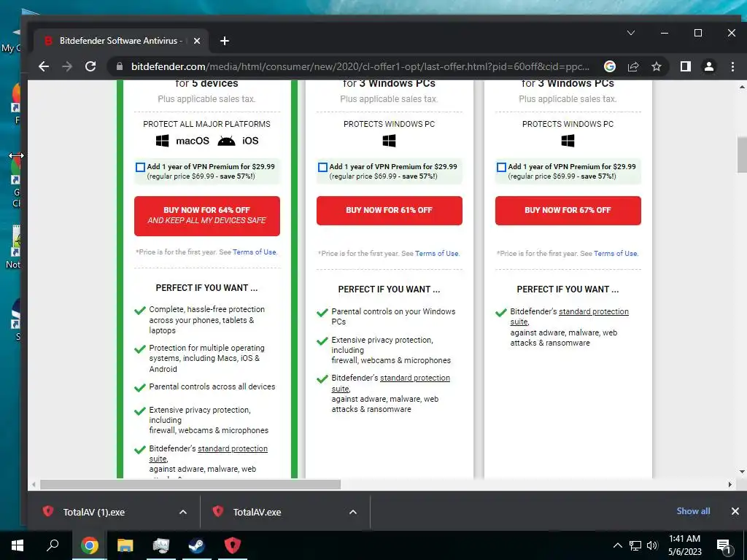Open Terms of Use under 61% off plan
Image resolution: width=747 pixels, height=560 pixels.
[x=437, y=253]
